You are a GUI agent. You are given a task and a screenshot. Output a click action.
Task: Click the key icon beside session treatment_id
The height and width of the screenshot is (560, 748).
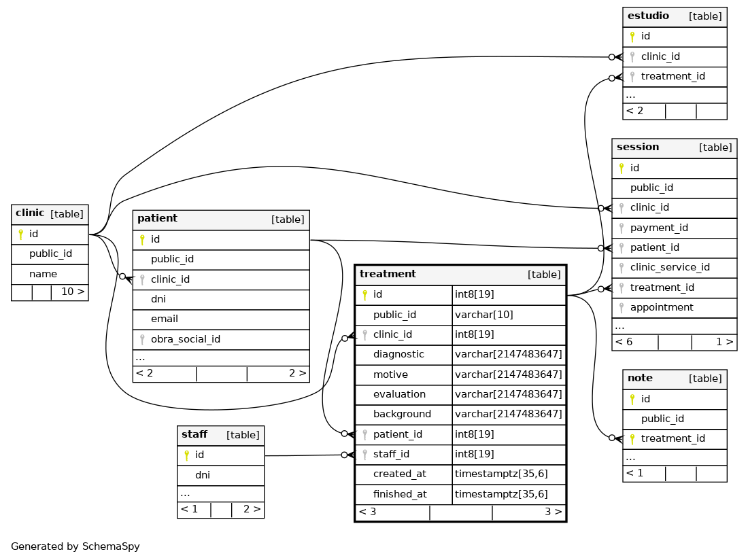[x=621, y=288]
